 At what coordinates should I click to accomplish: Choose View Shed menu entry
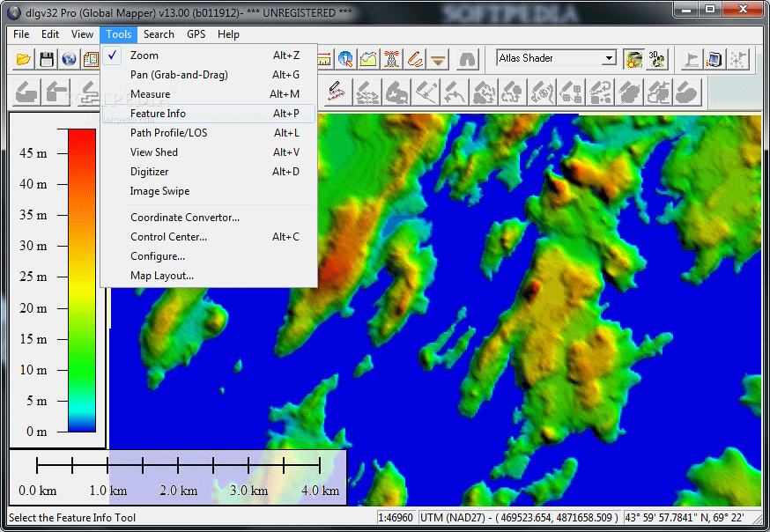tap(209, 152)
